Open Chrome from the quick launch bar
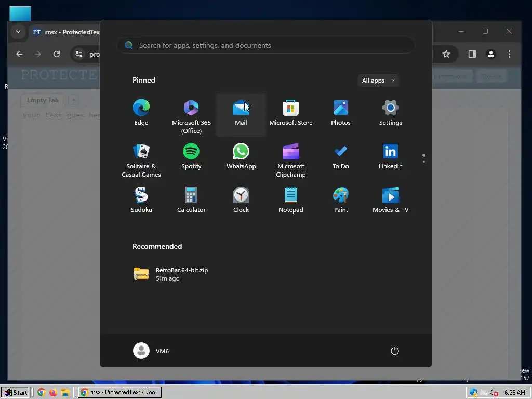The image size is (532, 399). coord(41,392)
